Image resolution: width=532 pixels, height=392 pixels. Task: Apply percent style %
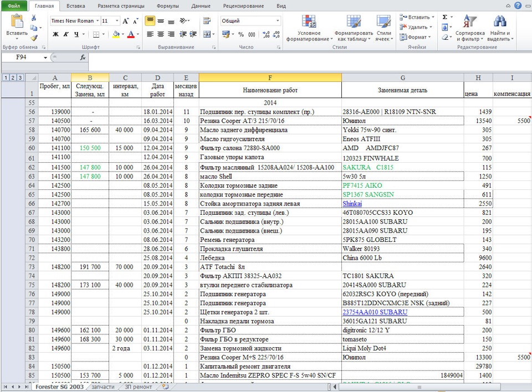click(241, 34)
